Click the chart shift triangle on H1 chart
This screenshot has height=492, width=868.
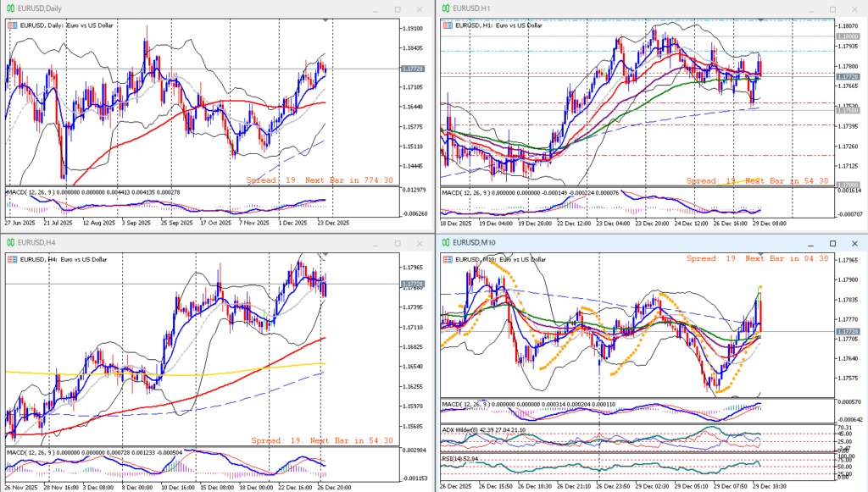761,19
